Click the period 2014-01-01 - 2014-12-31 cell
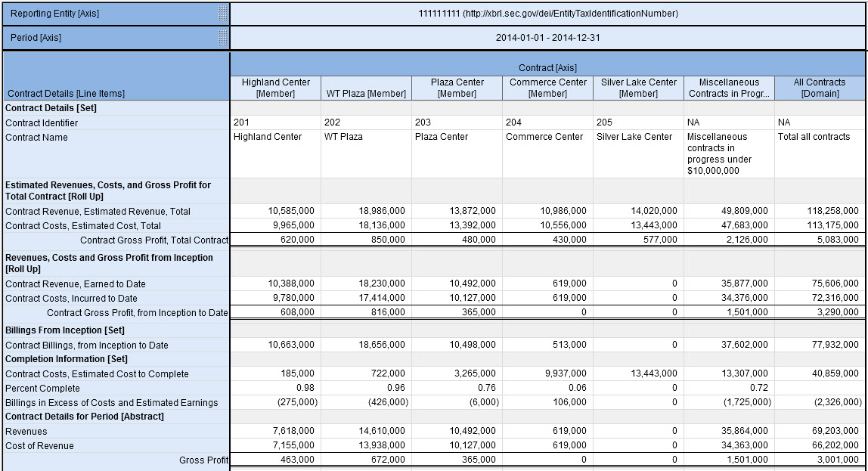The width and height of the screenshot is (868, 471). pyautogui.click(x=548, y=38)
